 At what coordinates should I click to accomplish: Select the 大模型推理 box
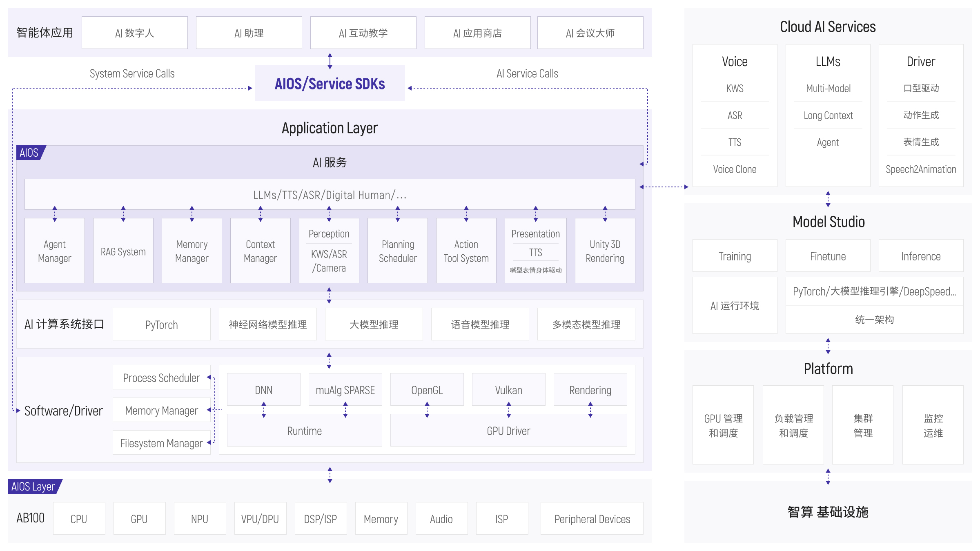374,324
